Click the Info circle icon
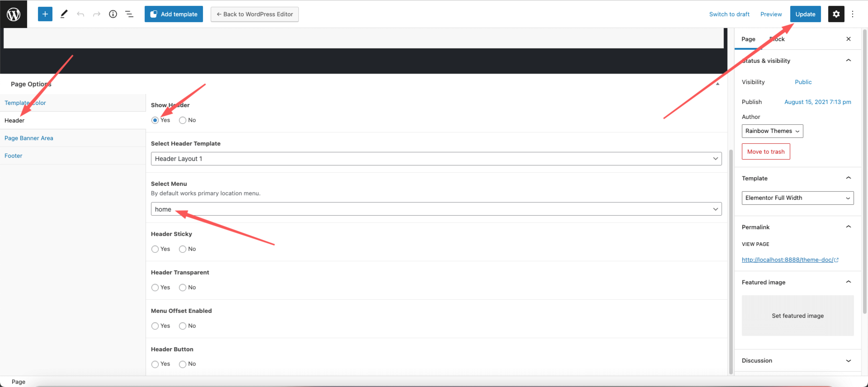868x387 pixels. [x=112, y=14]
